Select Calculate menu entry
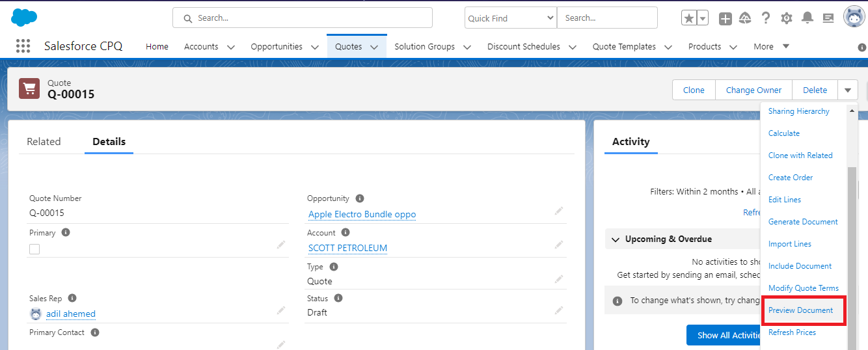Viewport: 868px width, 350px height. tap(784, 133)
